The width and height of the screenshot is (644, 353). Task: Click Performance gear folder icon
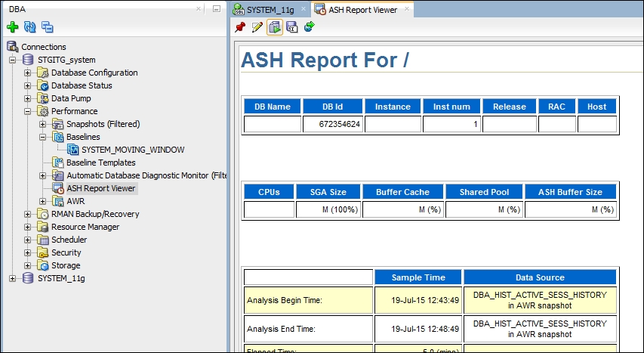click(x=43, y=111)
